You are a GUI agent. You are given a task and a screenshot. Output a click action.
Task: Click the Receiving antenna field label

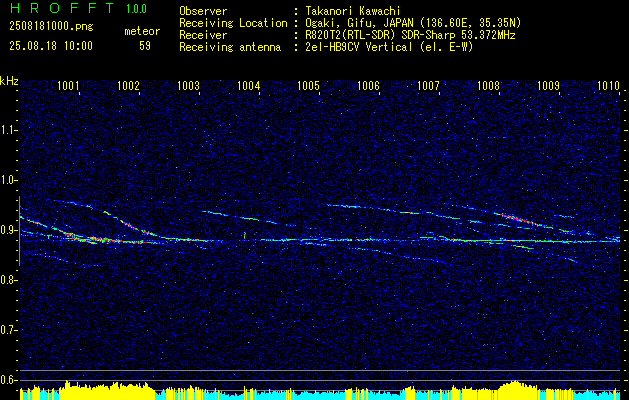pyautogui.click(x=230, y=47)
